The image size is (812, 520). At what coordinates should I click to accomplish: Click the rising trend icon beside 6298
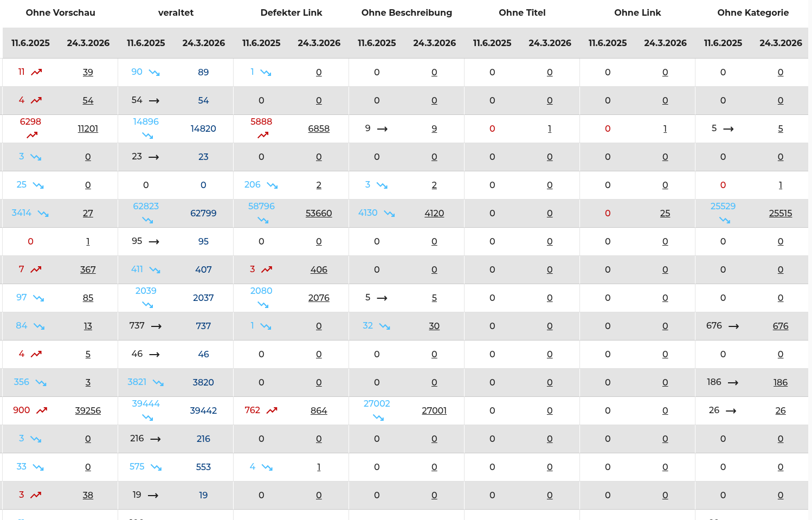[x=32, y=135]
